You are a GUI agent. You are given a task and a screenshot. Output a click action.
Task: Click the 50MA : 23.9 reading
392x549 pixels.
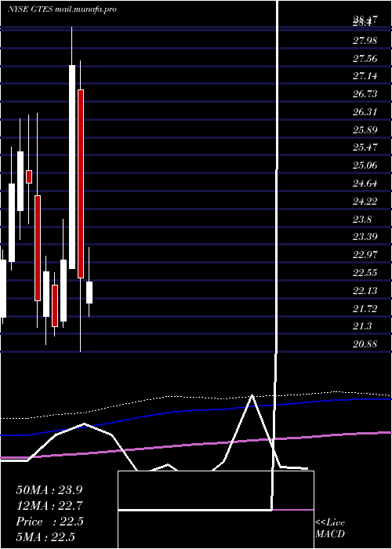tap(49, 490)
